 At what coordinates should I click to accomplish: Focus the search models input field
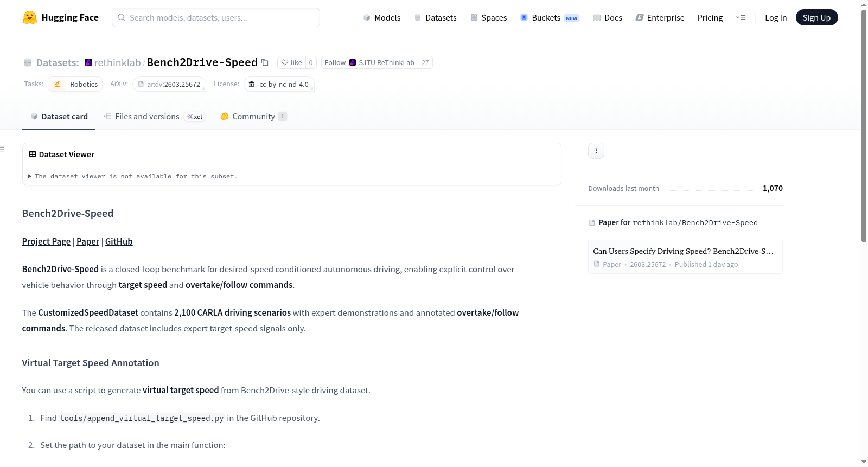[216, 17]
